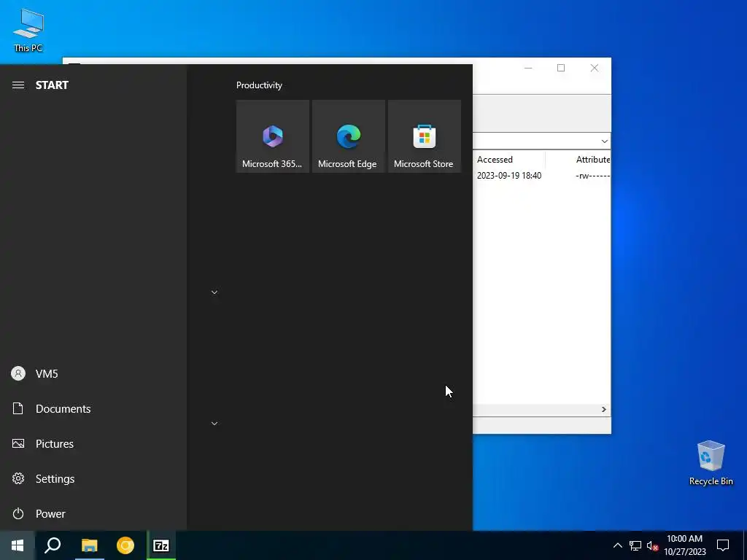Open address bar dropdown in 7-Zip window
747x560 pixels.
point(604,141)
